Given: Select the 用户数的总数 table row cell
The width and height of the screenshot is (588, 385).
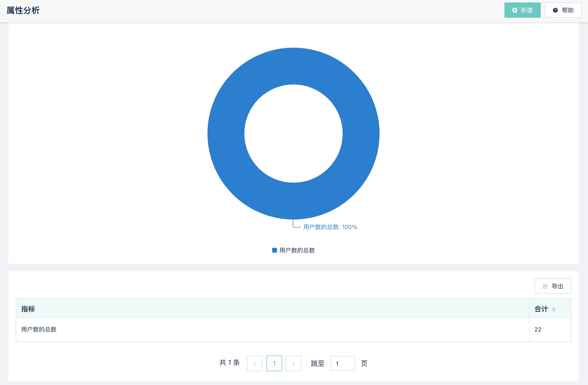Looking at the screenshot, I should tap(39, 330).
